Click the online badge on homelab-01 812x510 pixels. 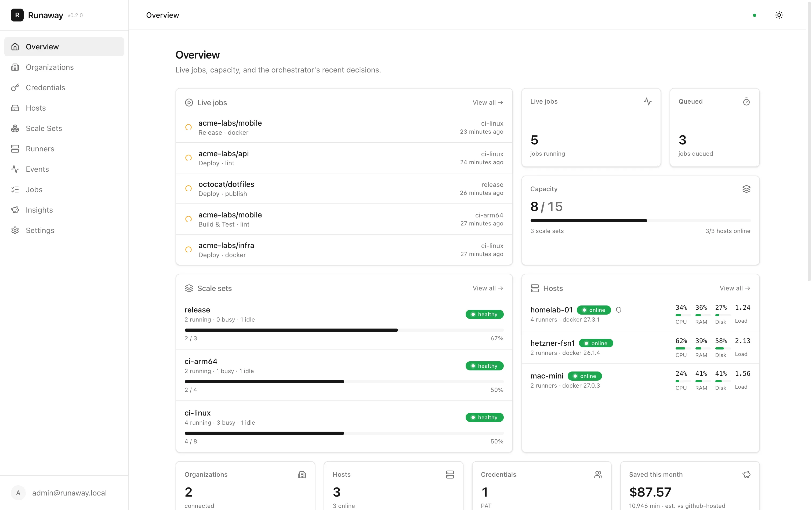click(594, 310)
